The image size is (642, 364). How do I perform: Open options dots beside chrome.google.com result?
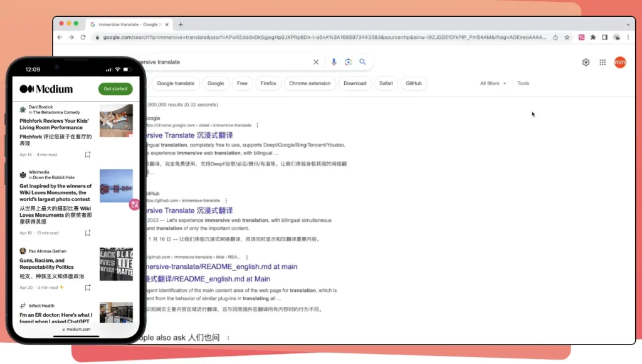(x=258, y=125)
